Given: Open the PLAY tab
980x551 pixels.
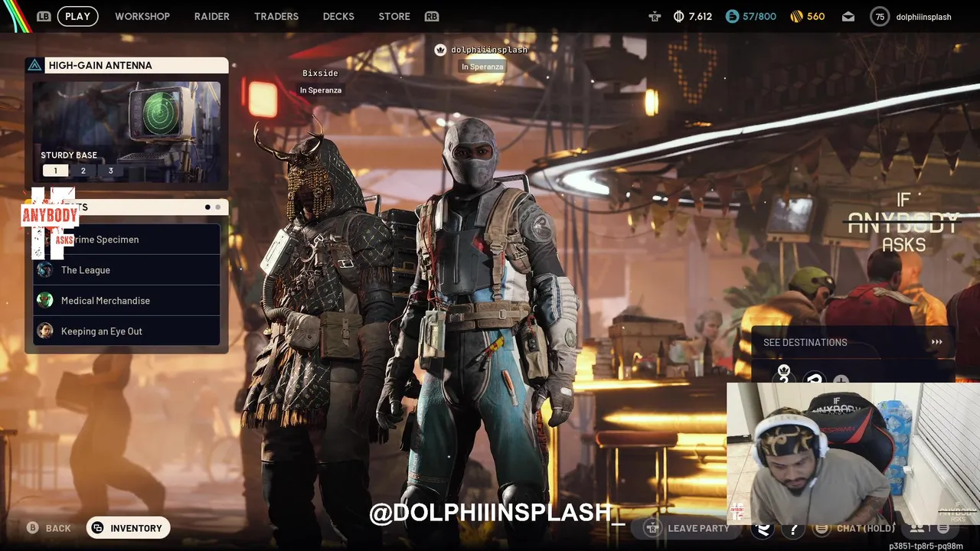Looking at the screenshot, I should tap(77, 16).
